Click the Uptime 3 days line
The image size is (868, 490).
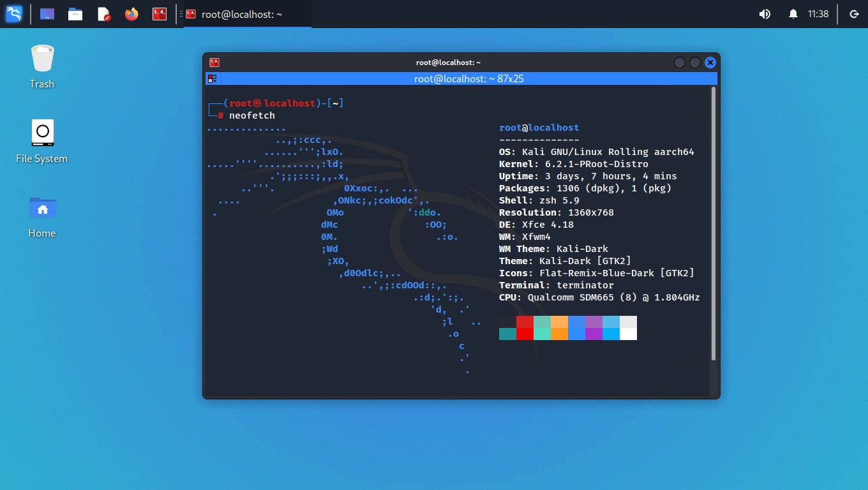(588, 176)
